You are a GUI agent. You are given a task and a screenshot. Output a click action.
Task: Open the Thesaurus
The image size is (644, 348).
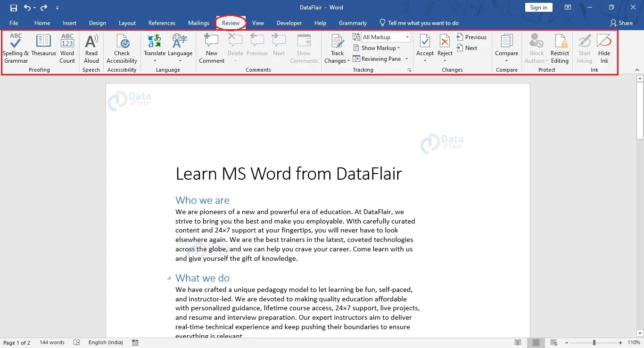pos(43,47)
